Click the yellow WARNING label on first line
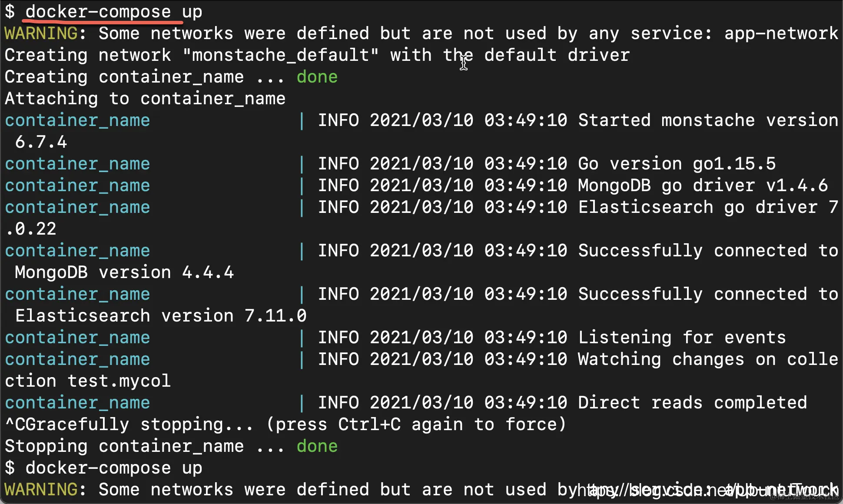This screenshot has height=504, width=843. (x=41, y=33)
